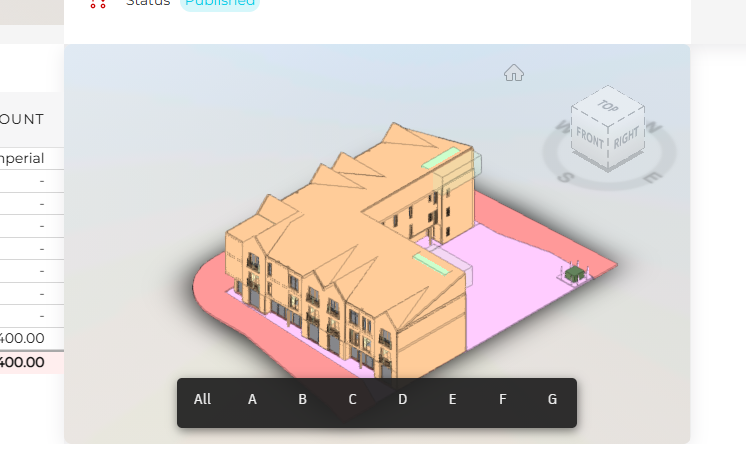Select the All filter tab

pyautogui.click(x=202, y=399)
